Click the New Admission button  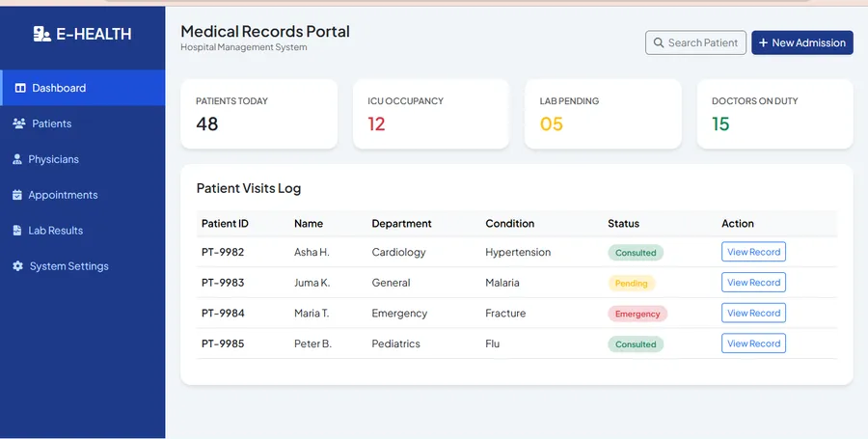802,42
